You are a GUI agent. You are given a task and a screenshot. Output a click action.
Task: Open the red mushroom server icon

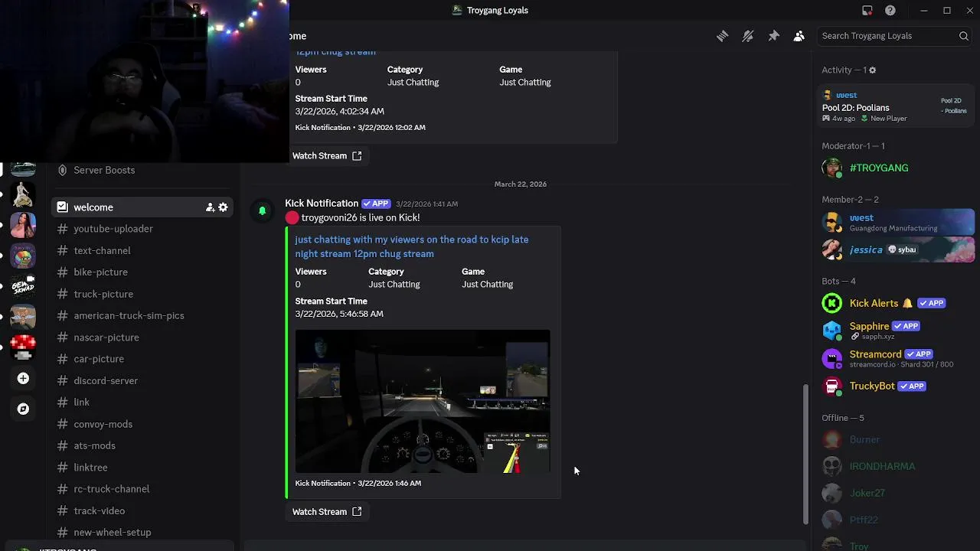23,347
